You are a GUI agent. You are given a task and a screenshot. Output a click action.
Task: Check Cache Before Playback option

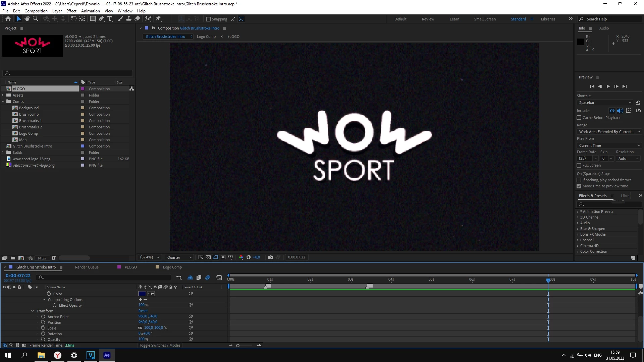[x=579, y=118]
